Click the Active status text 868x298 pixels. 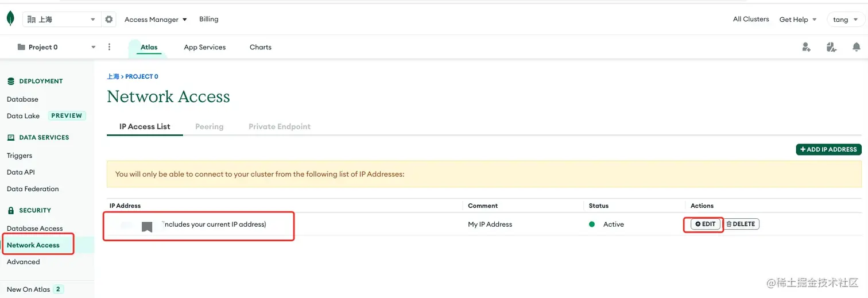pyautogui.click(x=614, y=225)
